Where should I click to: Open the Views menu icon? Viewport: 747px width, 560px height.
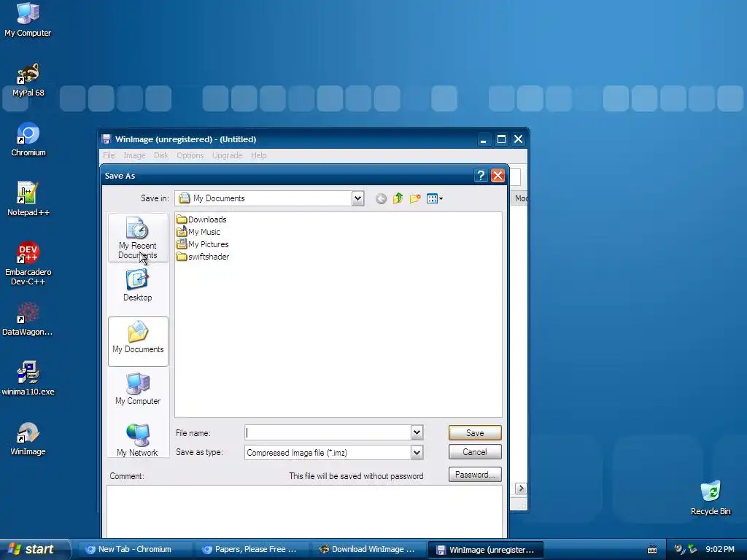(x=435, y=198)
